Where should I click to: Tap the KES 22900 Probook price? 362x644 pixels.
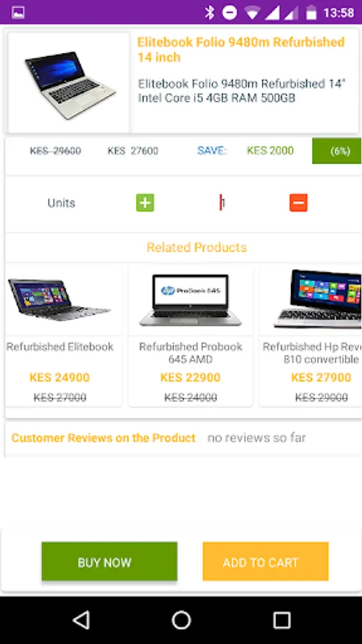click(x=190, y=377)
